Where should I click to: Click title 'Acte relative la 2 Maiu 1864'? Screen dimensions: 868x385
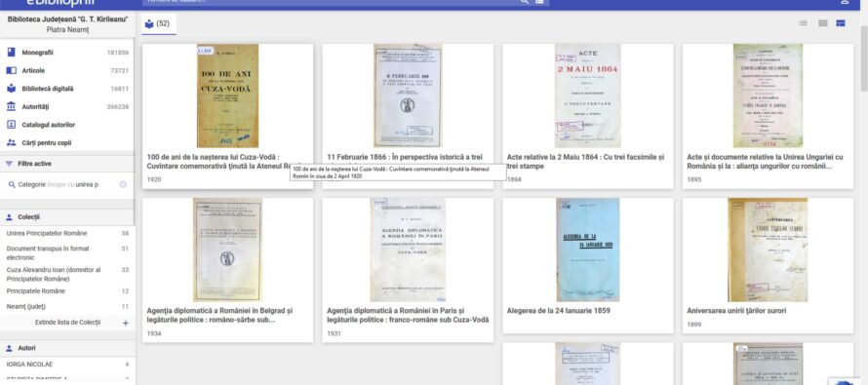586,162
